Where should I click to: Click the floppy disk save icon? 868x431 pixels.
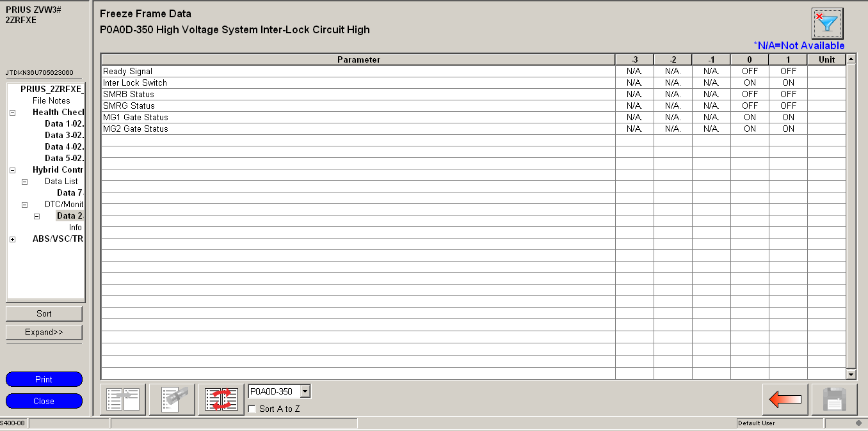point(834,400)
